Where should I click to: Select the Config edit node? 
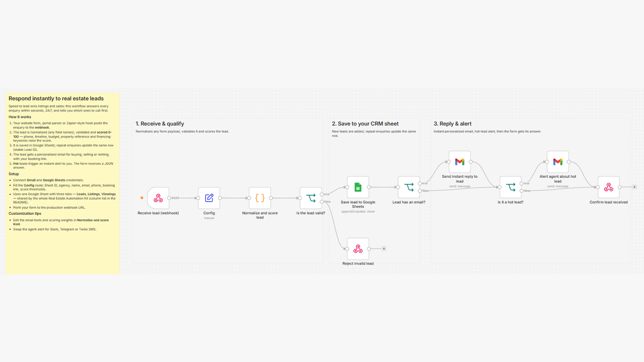209,198
